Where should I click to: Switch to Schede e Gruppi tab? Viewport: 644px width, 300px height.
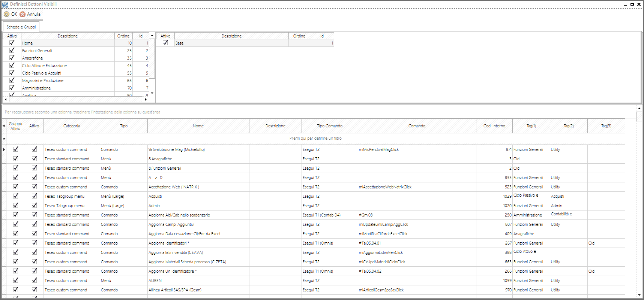[21, 27]
